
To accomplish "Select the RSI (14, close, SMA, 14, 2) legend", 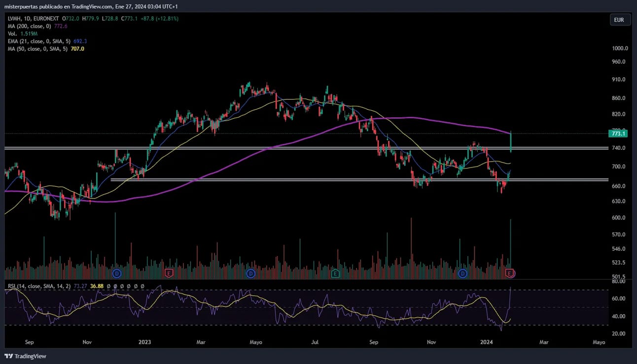I will 40,286.
